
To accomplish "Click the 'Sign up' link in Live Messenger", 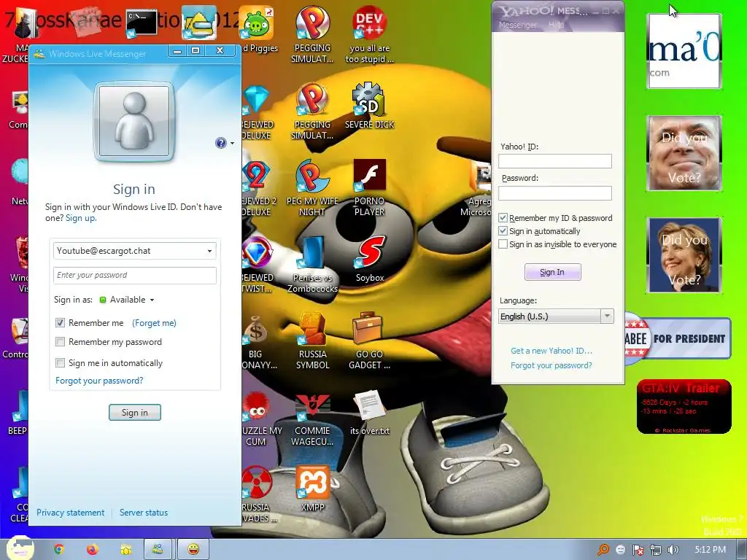I will (x=80, y=218).
